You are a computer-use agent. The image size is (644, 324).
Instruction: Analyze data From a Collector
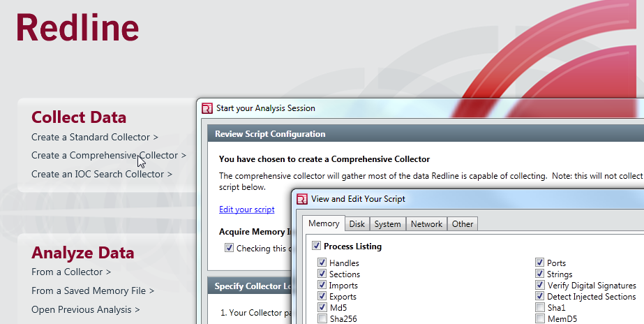point(71,272)
